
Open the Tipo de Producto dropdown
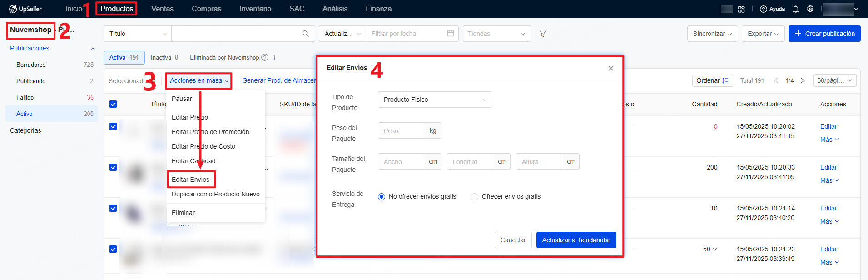pyautogui.click(x=434, y=100)
